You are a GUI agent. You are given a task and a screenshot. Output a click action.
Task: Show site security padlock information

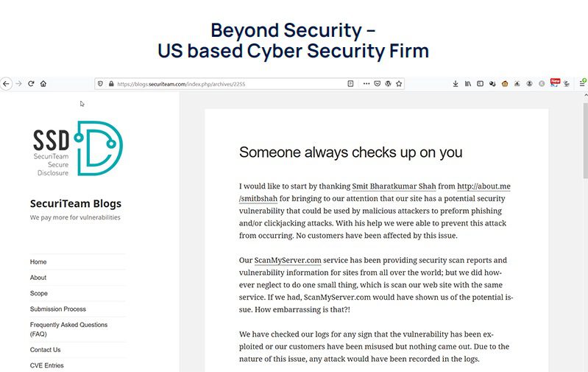click(111, 84)
